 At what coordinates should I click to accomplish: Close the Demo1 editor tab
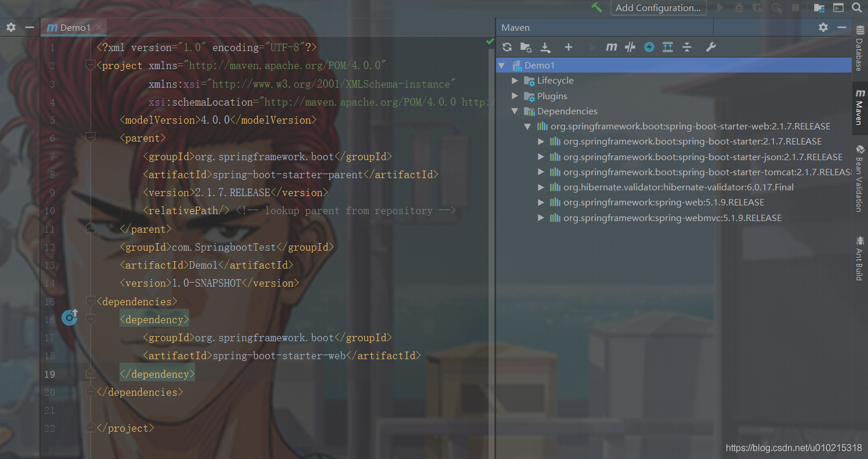coord(99,27)
